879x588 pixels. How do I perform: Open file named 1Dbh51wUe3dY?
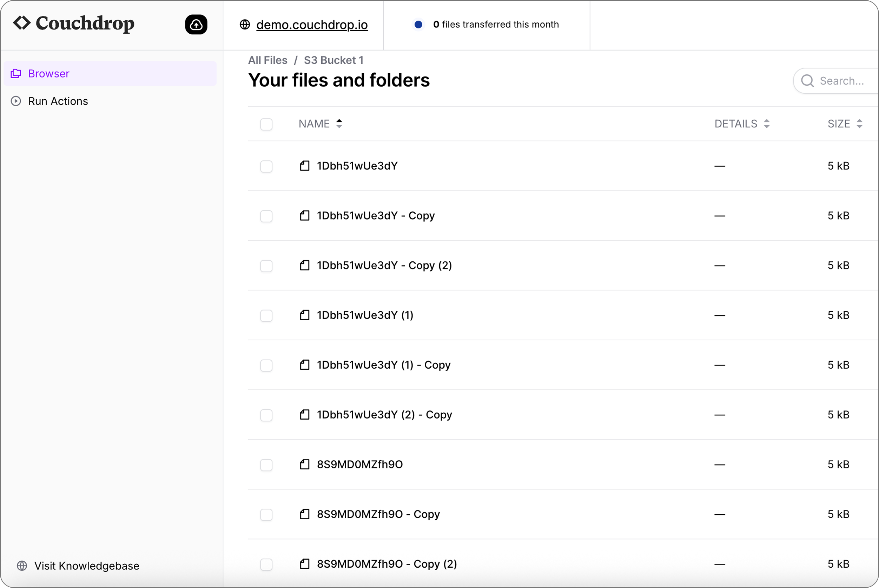point(357,166)
